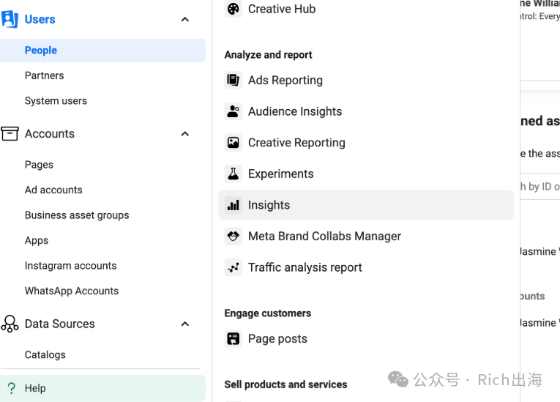This screenshot has width=560, height=402.
Task: Open Instagram accounts in the sidebar
Action: pyautogui.click(x=71, y=266)
